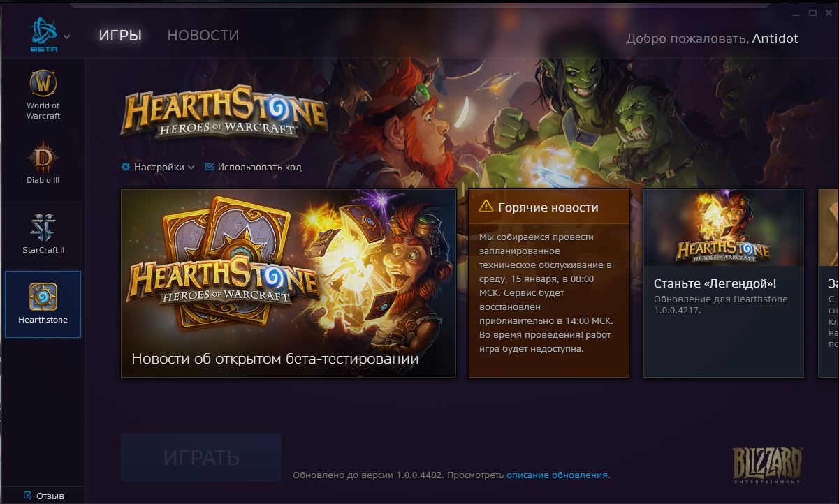Open the Отзыв feedback link
The height and width of the screenshot is (504, 839).
(x=50, y=496)
